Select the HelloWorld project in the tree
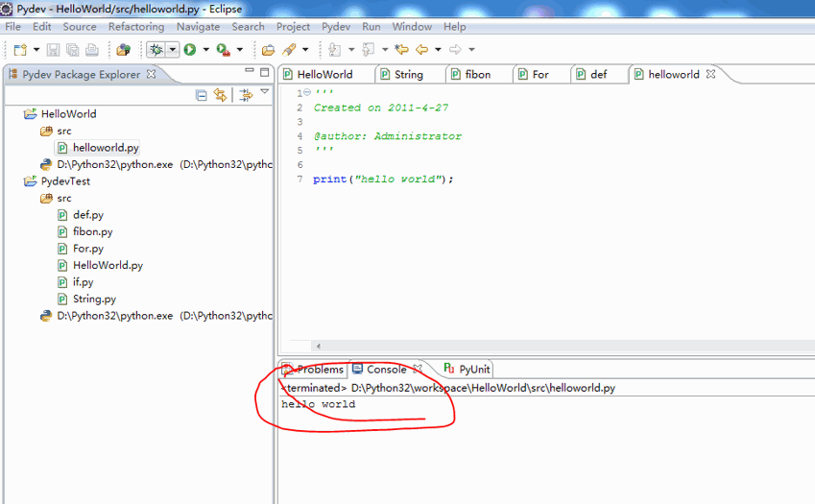The image size is (815, 504). [x=68, y=114]
